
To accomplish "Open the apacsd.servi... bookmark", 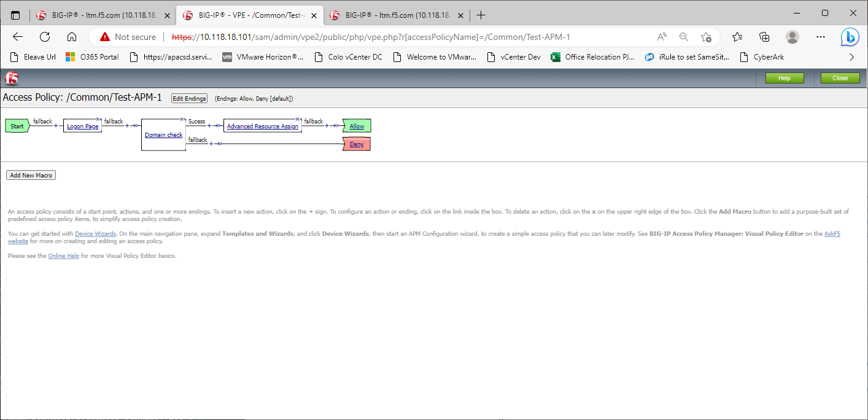I will click(171, 57).
